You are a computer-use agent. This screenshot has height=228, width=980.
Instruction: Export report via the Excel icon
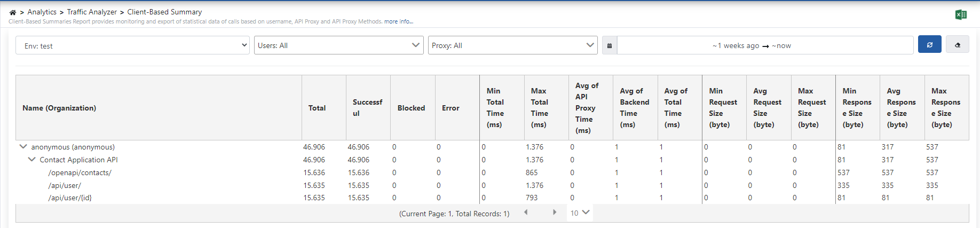[x=961, y=14]
